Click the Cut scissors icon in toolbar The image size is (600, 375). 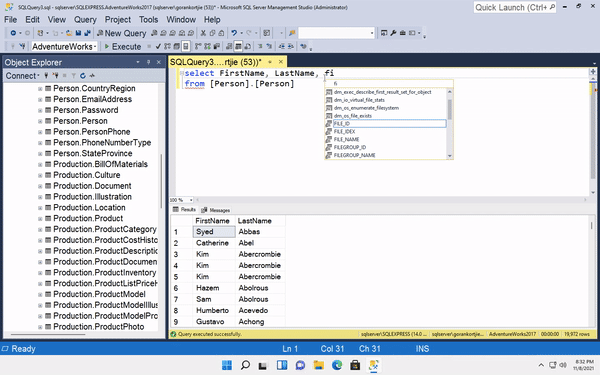[x=203, y=33]
